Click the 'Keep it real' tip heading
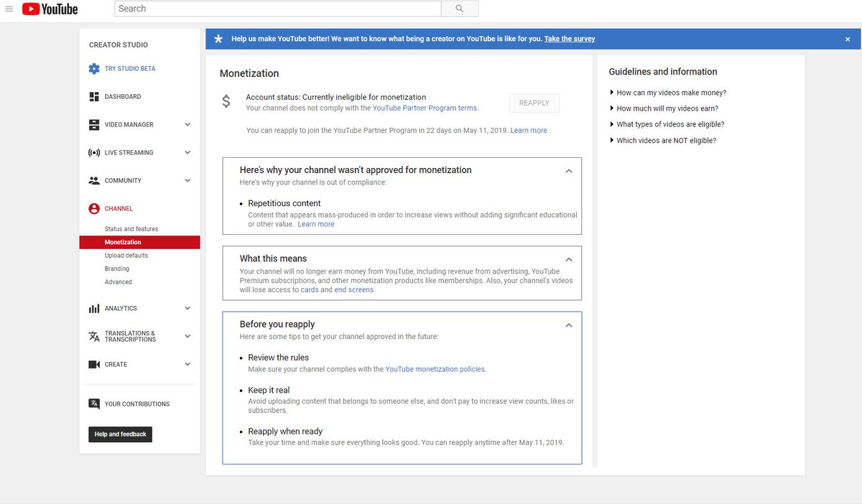The image size is (862, 504). [269, 391]
